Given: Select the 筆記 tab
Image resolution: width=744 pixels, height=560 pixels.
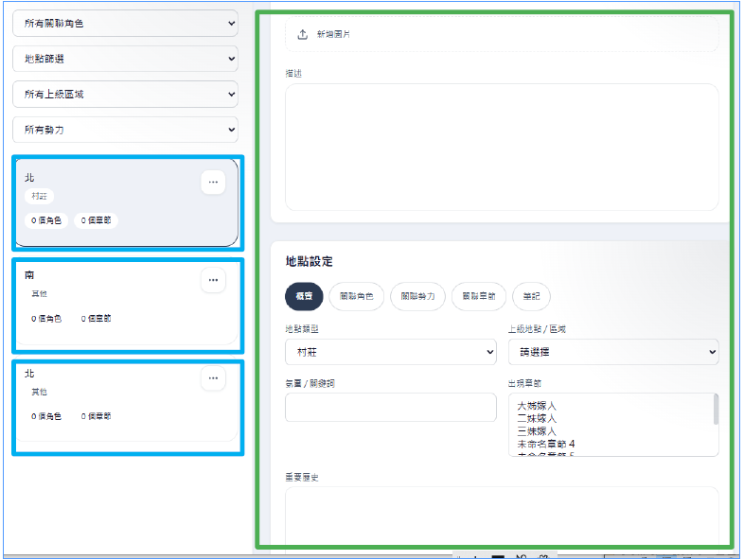Looking at the screenshot, I should (x=531, y=296).
